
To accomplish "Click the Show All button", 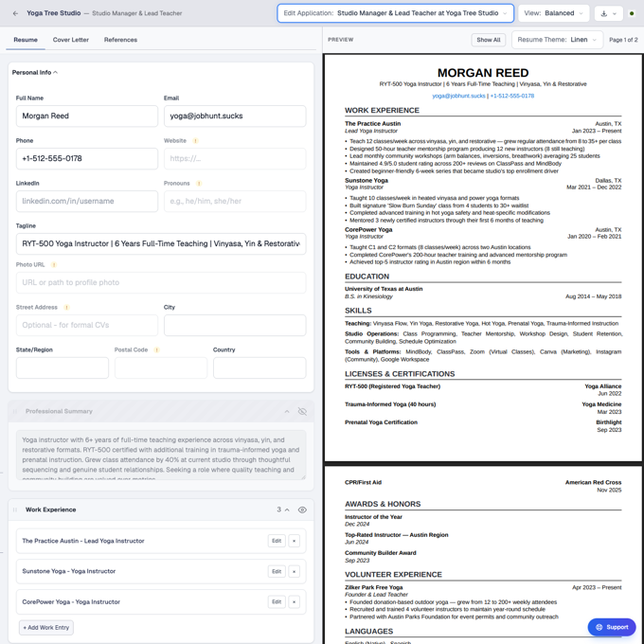I will [x=489, y=40].
